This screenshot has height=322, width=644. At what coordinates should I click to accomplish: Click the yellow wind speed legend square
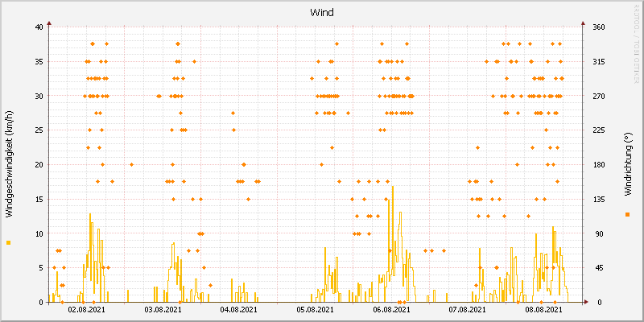[8, 243]
